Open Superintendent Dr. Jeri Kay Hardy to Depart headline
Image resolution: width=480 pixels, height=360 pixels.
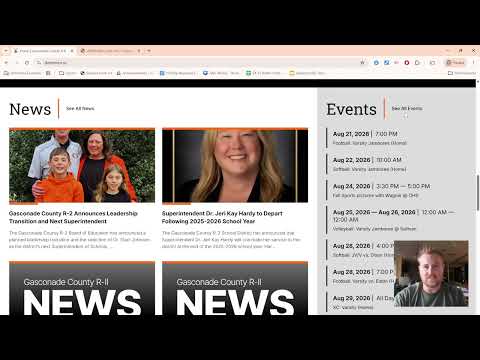point(222,217)
